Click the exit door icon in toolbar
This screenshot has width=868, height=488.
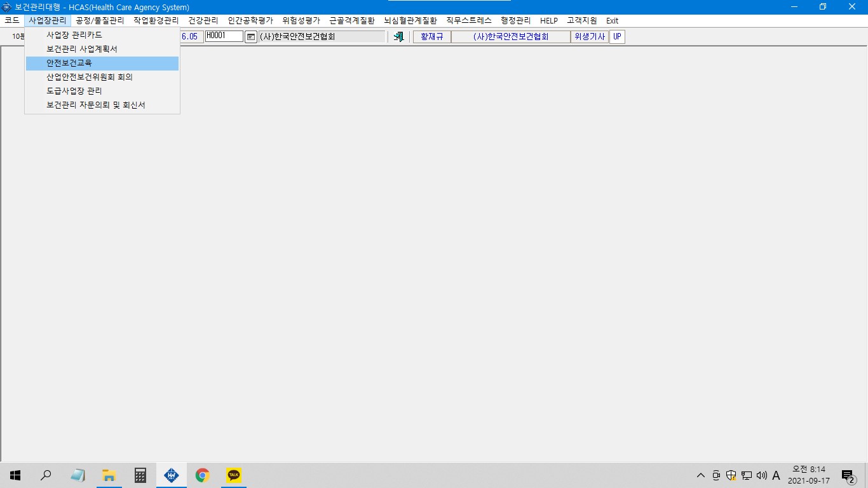(x=399, y=37)
